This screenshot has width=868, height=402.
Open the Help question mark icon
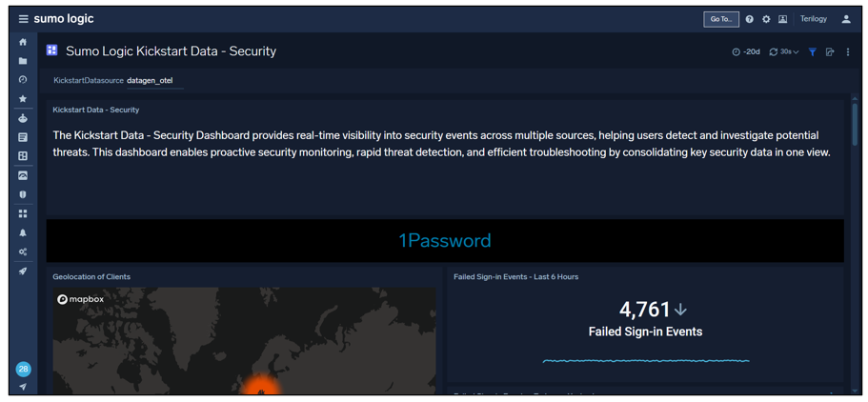point(749,19)
